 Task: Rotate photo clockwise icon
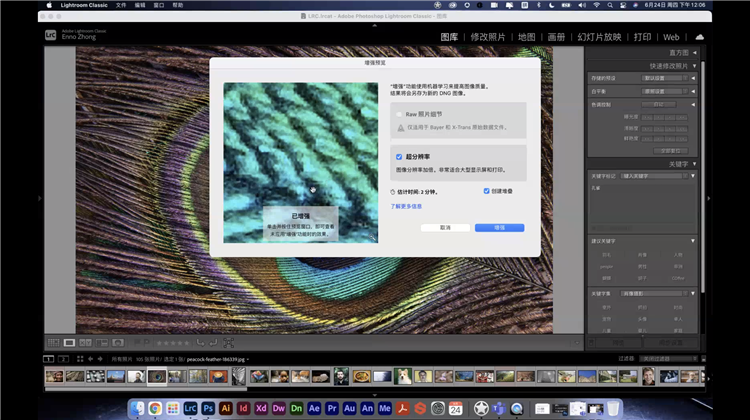click(x=213, y=343)
